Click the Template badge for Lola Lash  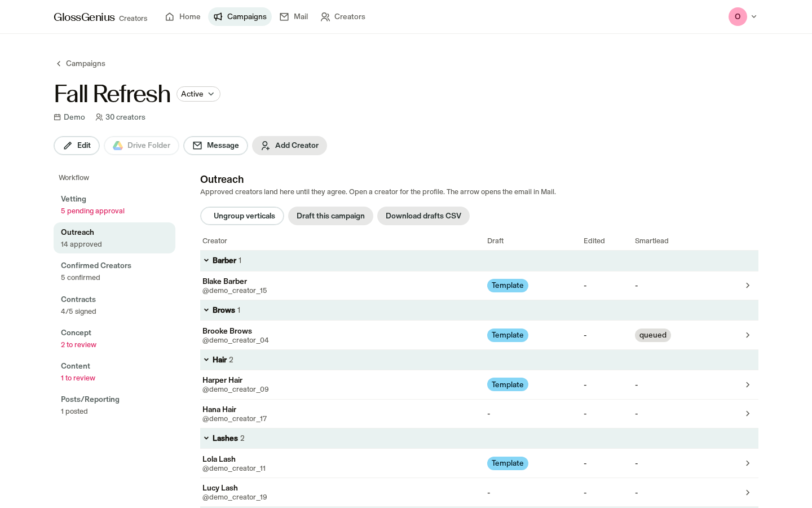[507, 463]
